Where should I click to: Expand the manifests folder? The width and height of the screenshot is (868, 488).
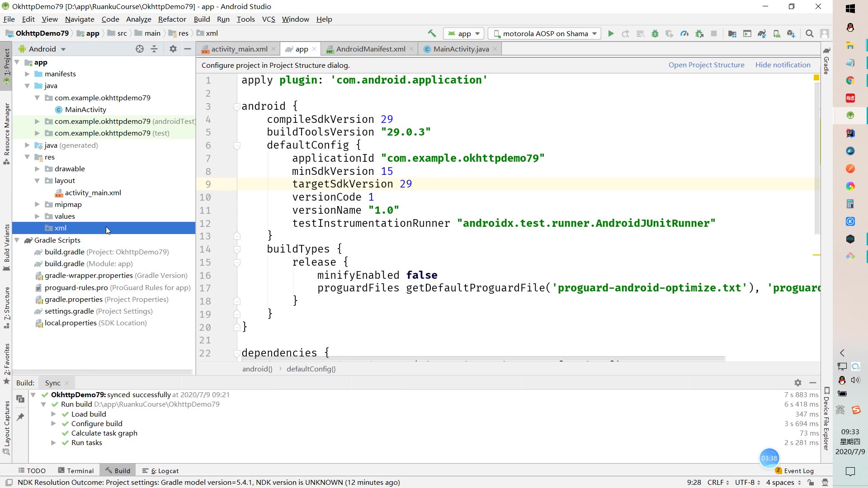(27, 74)
